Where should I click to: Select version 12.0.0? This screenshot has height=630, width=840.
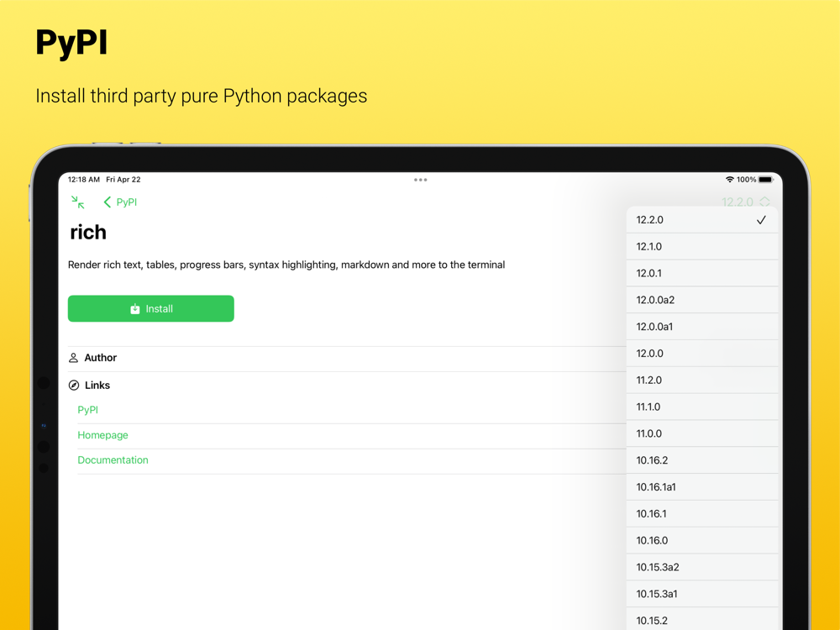pyautogui.click(x=701, y=354)
